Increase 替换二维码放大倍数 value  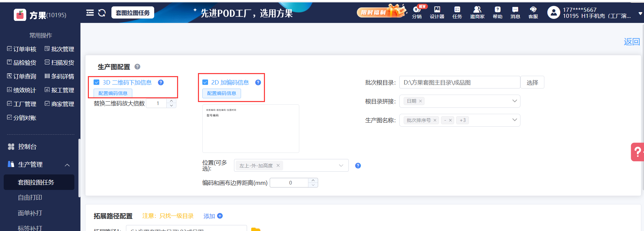[171, 101]
